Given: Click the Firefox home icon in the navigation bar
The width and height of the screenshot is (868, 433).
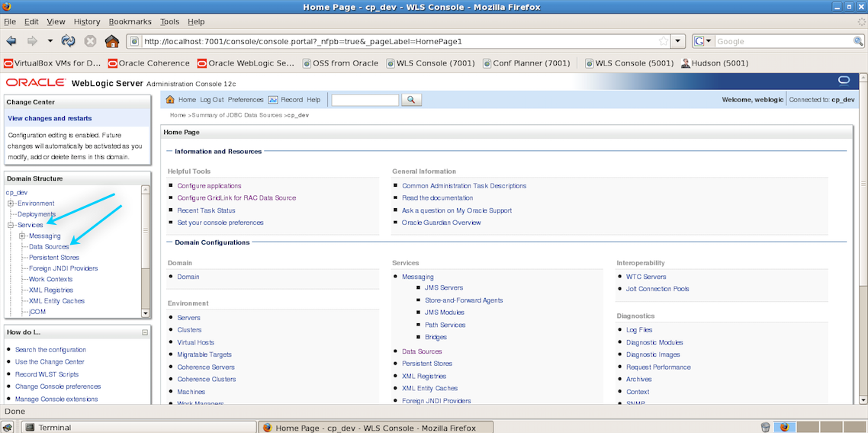Looking at the screenshot, I should pyautogui.click(x=112, y=41).
